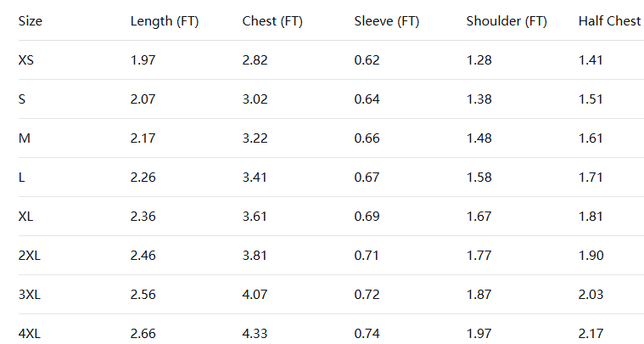
Task: Click the XS length value 1.97
Action: pyautogui.click(x=143, y=59)
